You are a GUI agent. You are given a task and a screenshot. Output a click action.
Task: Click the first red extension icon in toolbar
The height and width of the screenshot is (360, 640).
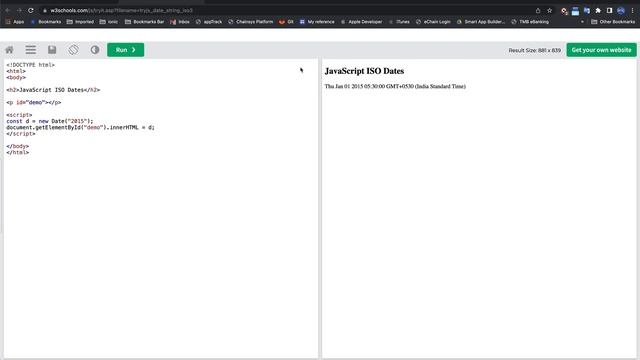coord(564,11)
